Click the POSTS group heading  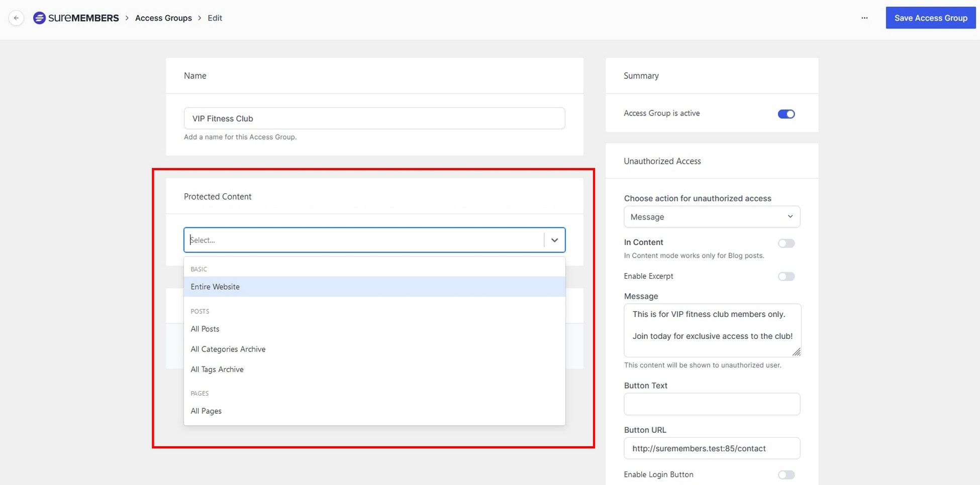point(200,311)
